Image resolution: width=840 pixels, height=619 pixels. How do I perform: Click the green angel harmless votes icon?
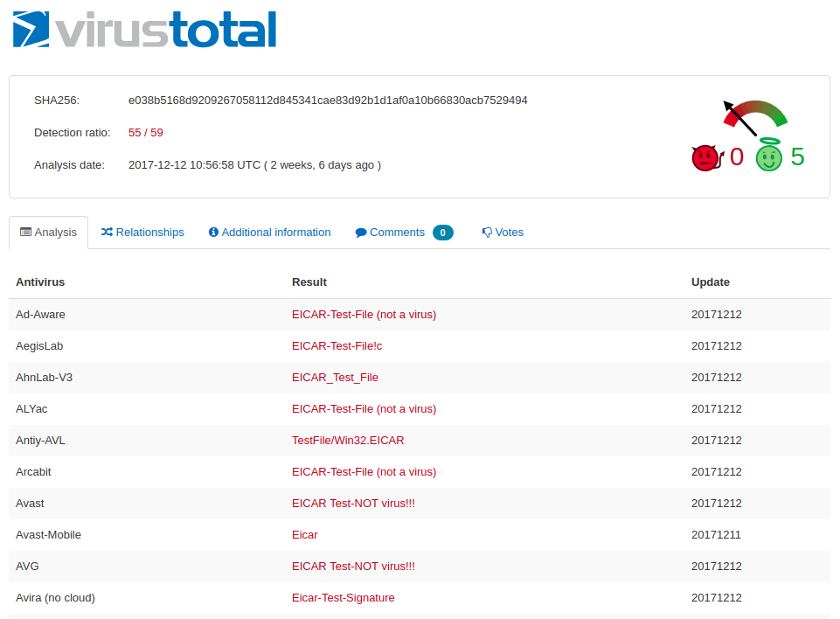click(x=768, y=155)
